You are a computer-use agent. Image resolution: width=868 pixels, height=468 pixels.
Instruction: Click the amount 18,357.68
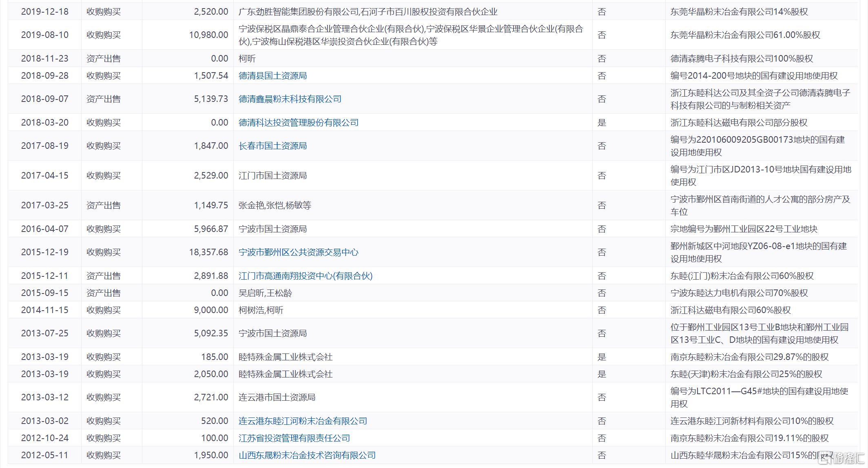(x=208, y=252)
